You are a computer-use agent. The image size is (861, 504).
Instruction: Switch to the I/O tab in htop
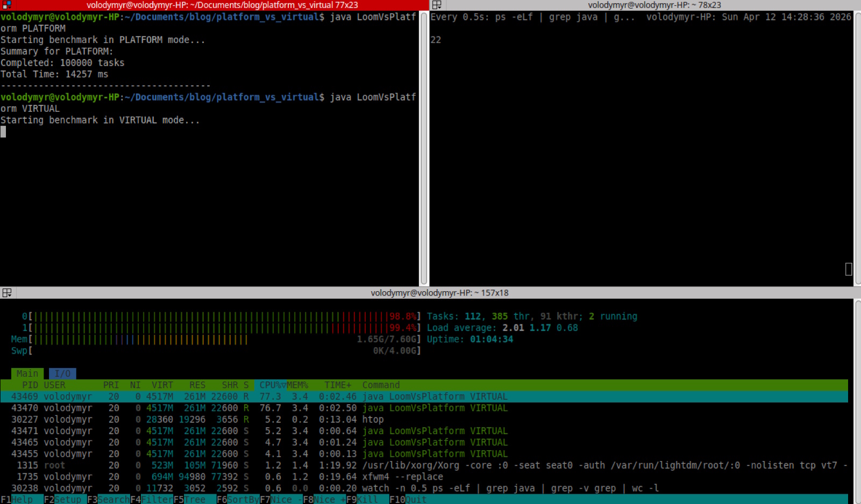[62, 373]
